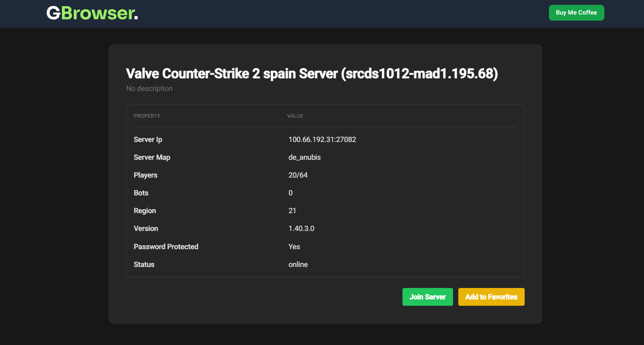The height and width of the screenshot is (345, 644).
Task: Click the Bots value 0
Action: point(290,193)
